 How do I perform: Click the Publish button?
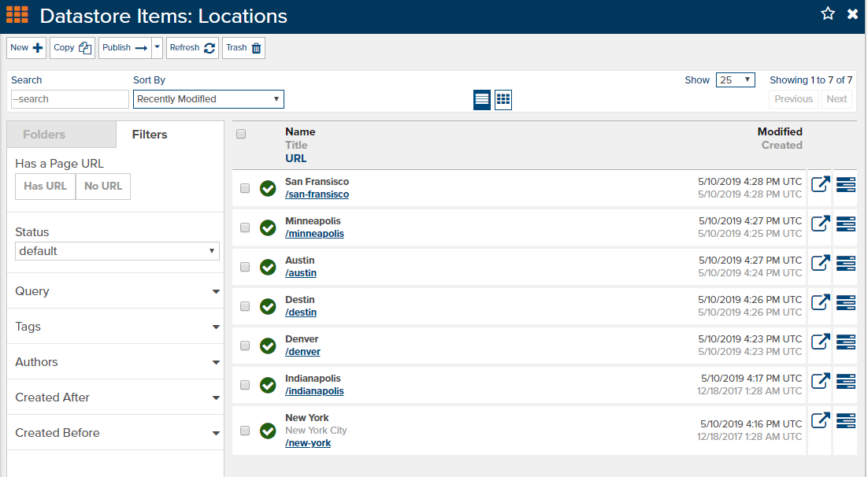coord(125,47)
